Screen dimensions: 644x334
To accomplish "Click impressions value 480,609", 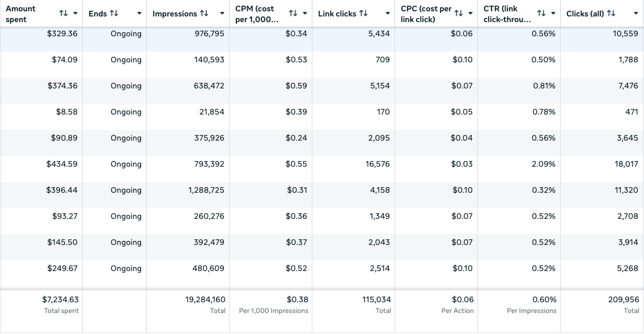I will pyautogui.click(x=208, y=268).
